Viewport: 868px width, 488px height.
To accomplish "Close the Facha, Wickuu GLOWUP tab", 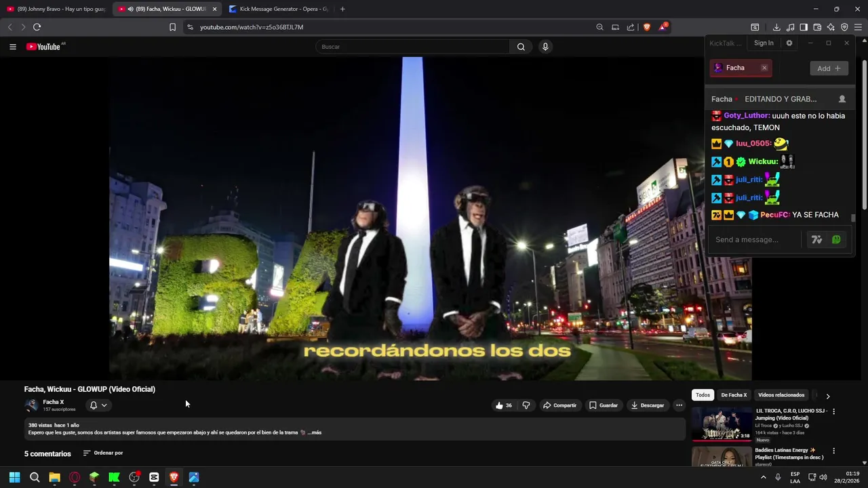I will 214,9.
